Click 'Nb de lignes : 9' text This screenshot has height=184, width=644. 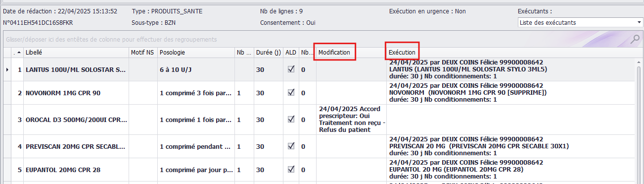281,11
